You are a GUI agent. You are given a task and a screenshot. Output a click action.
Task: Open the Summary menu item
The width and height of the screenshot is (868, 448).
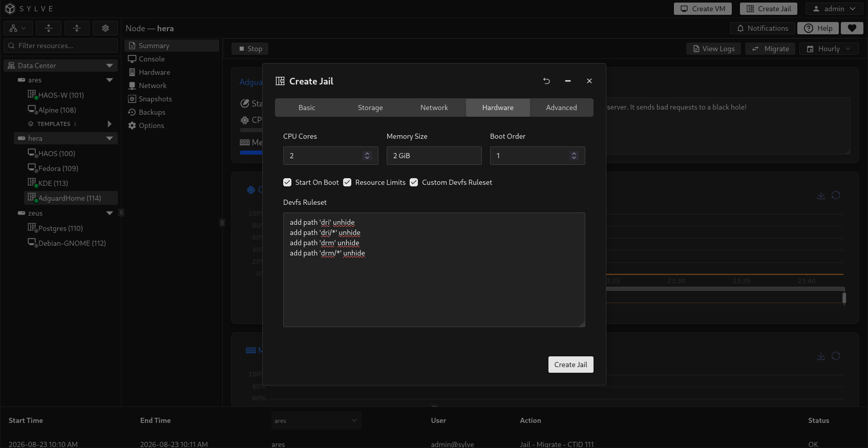coord(172,46)
